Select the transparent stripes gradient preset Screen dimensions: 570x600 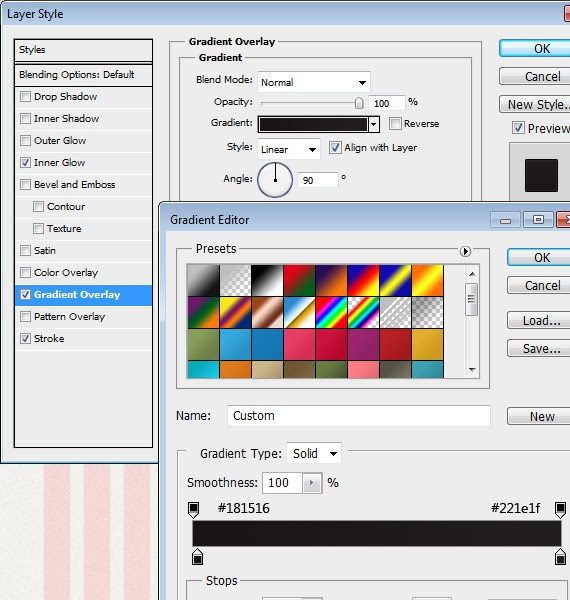point(396,312)
